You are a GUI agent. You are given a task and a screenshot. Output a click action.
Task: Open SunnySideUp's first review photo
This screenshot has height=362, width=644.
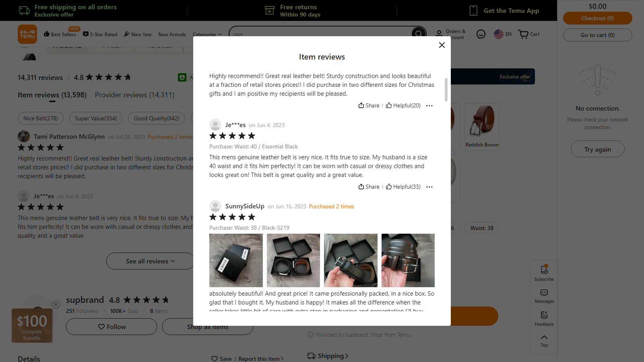coord(236,260)
